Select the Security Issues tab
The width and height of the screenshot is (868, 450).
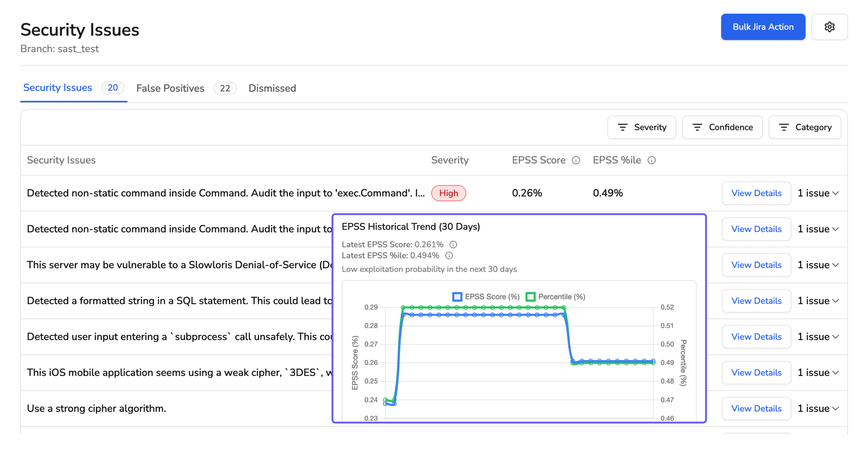pyautogui.click(x=58, y=88)
